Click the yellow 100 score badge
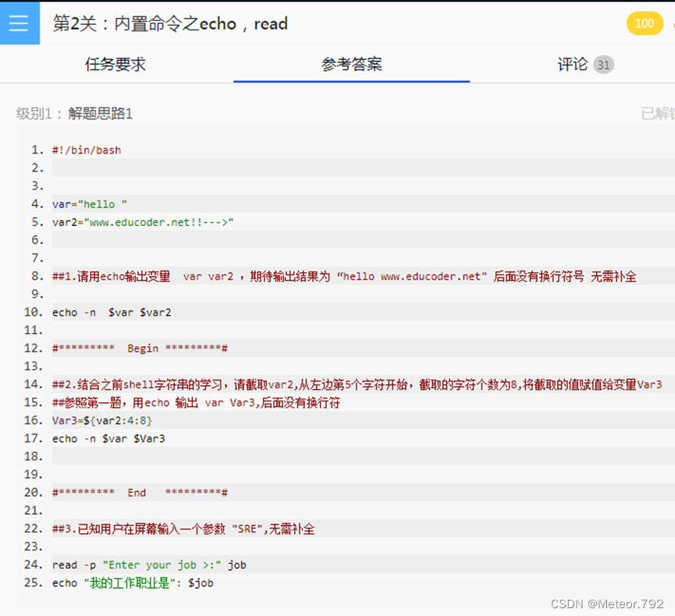The width and height of the screenshot is (675, 616). [x=645, y=23]
